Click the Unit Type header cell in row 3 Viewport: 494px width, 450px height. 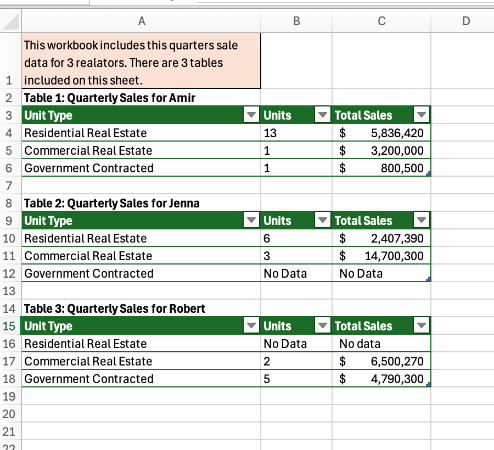click(x=141, y=115)
